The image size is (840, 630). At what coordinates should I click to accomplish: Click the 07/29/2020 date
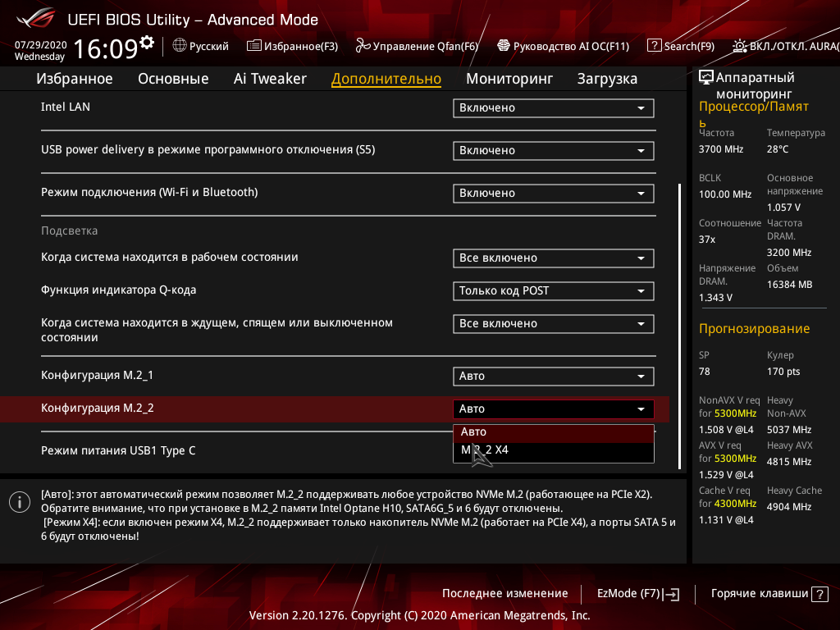[40, 45]
